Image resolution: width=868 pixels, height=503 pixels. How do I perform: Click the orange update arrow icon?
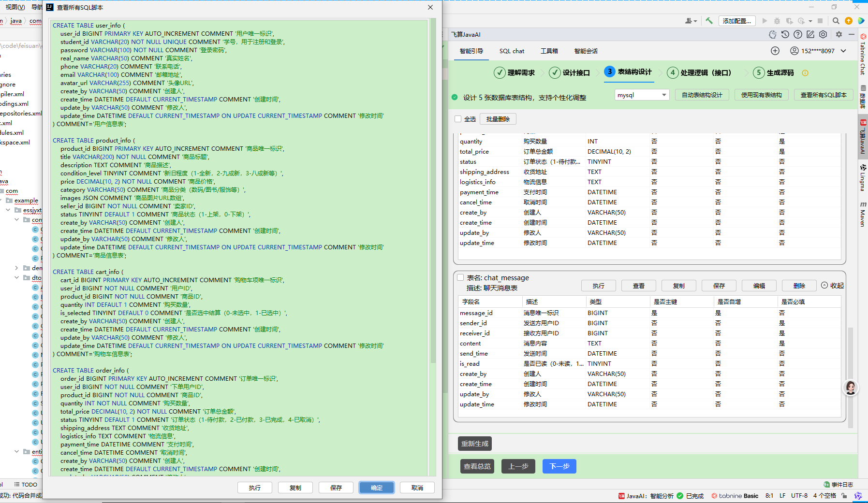pyautogui.click(x=849, y=21)
